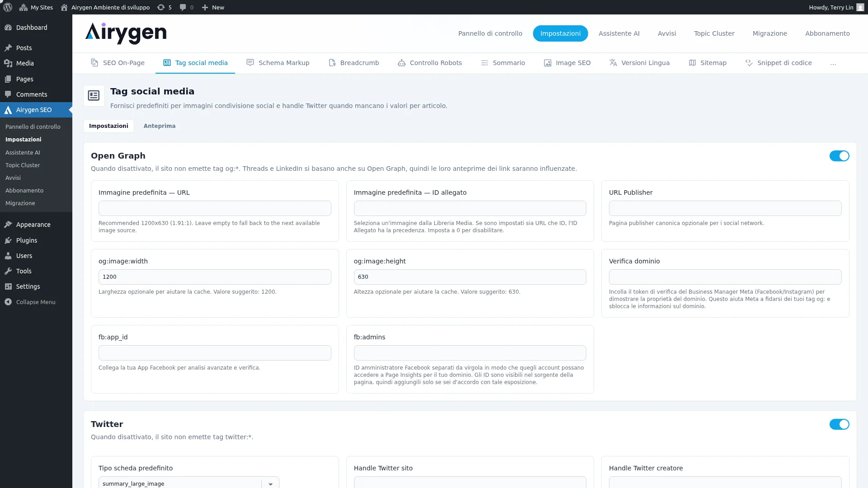Click the SEO On-Page tab icon

pyautogui.click(x=94, y=63)
